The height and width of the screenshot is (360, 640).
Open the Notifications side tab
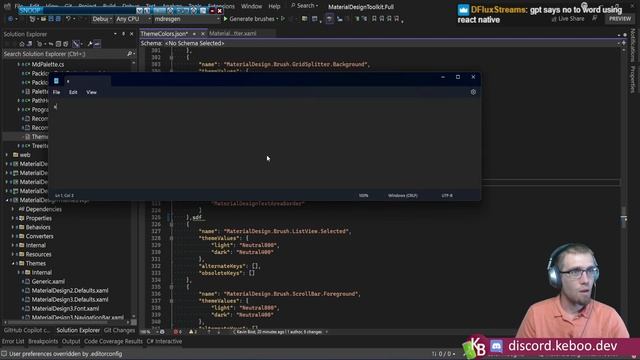pyautogui.click(x=632, y=45)
